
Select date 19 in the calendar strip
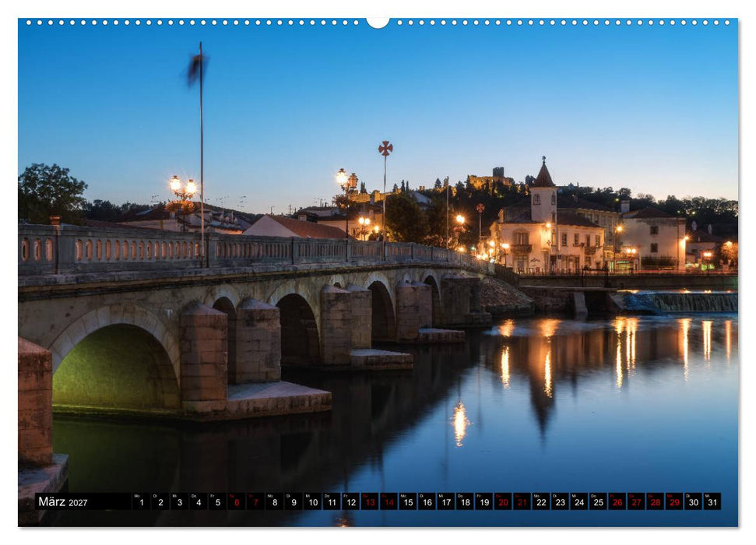[484, 501]
